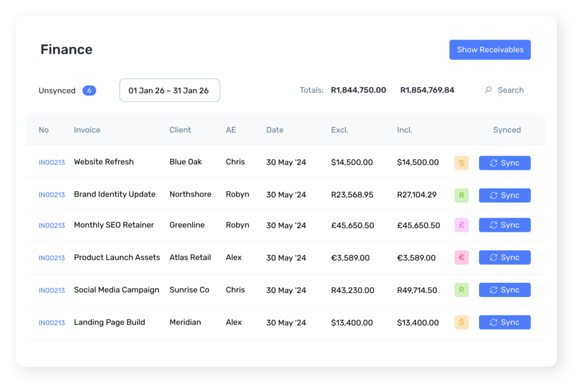Open invoice number link for Social Media Campaign
Image resolution: width=582 pixels, height=392 pixels.
click(52, 290)
